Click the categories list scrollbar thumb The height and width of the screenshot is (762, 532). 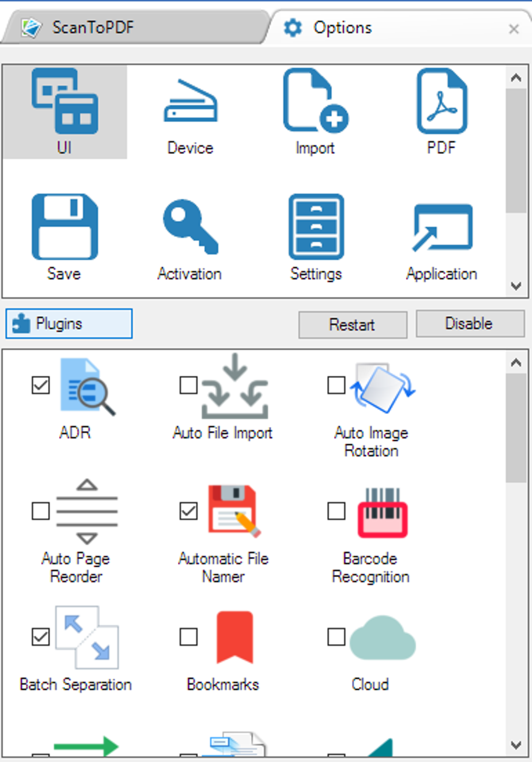coord(516,151)
